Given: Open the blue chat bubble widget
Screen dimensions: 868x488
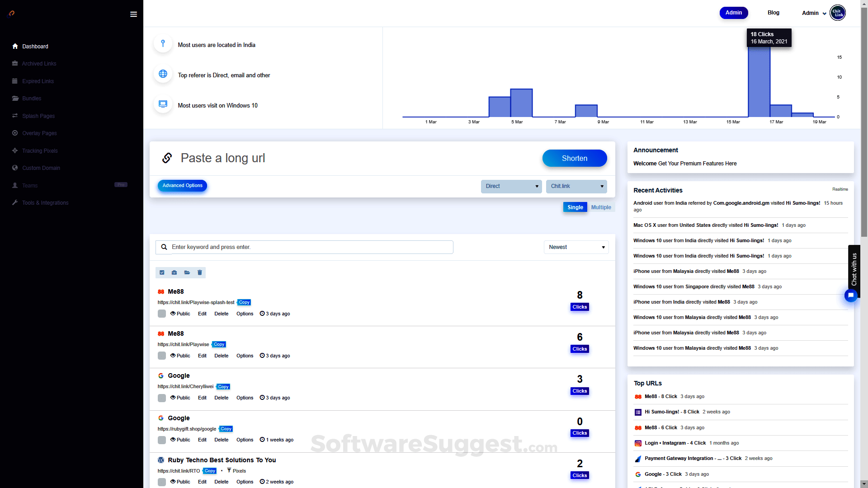Looking at the screenshot, I should 851,296.
